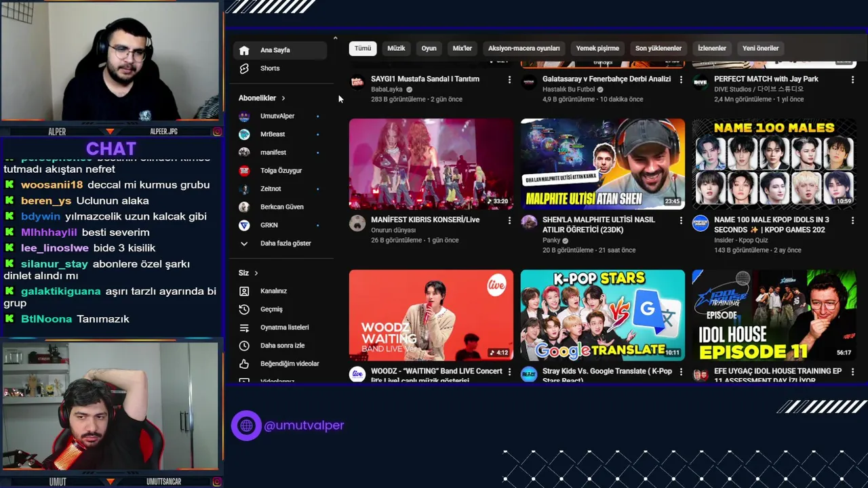
Task: Click the Daha sonra izle clock icon
Action: pos(244,346)
